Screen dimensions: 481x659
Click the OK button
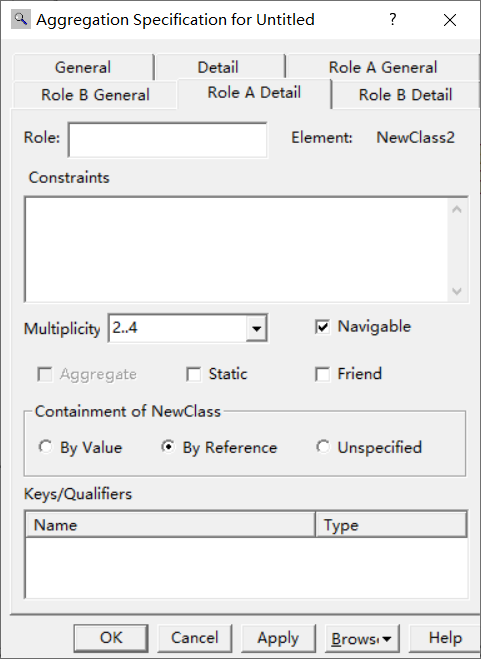coord(111,638)
